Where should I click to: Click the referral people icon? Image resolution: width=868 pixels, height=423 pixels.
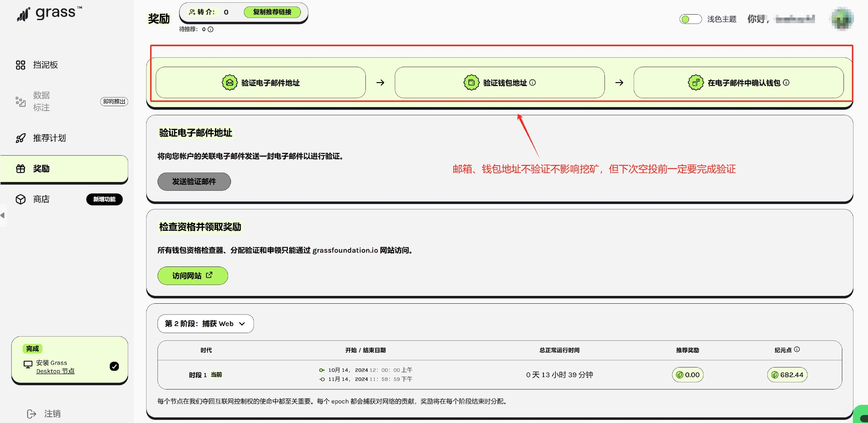click(x=192, y=12)
